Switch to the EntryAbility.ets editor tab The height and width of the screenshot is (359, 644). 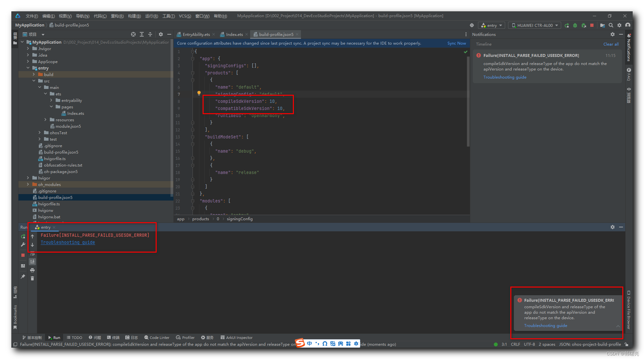pos(196,34)
